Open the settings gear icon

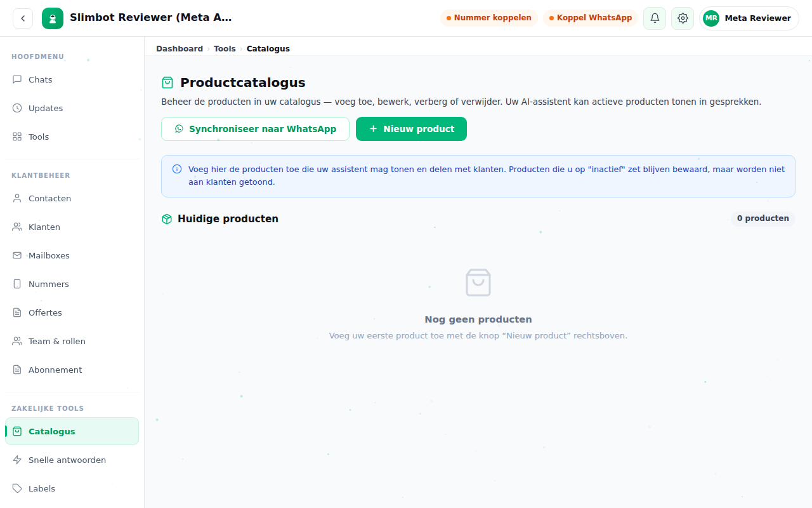pos(683,18)
